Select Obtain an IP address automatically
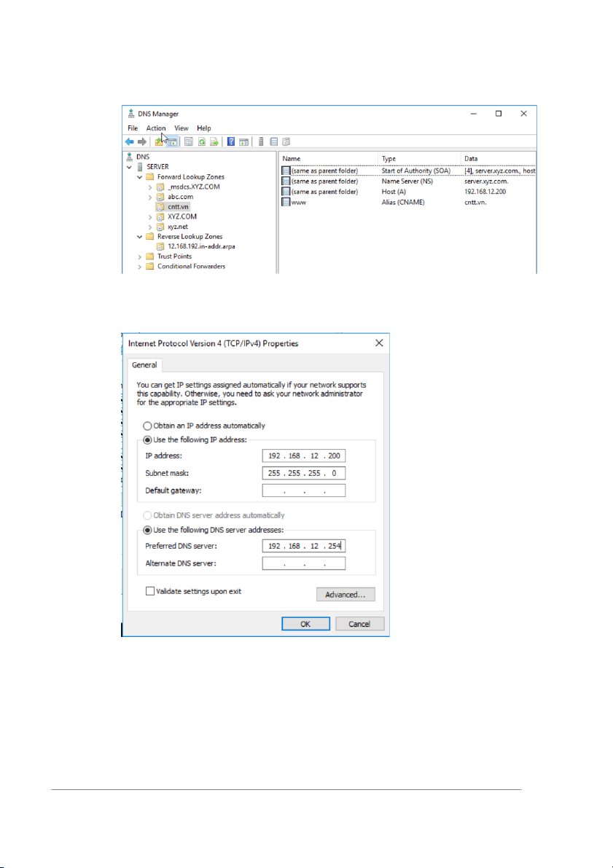Image resolution: width=613 pixels, height=868 pixels. 147,426
